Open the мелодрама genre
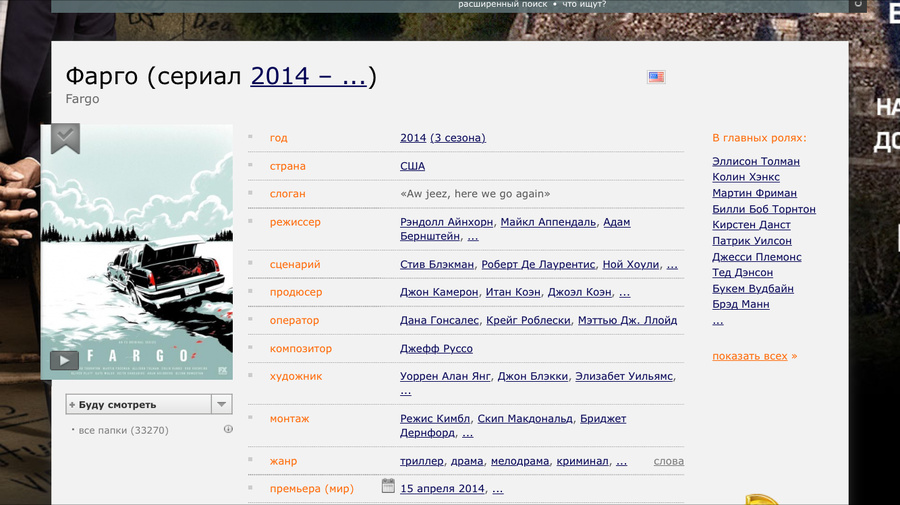Screen dimensions: 900x505 (x=520, y=461)
